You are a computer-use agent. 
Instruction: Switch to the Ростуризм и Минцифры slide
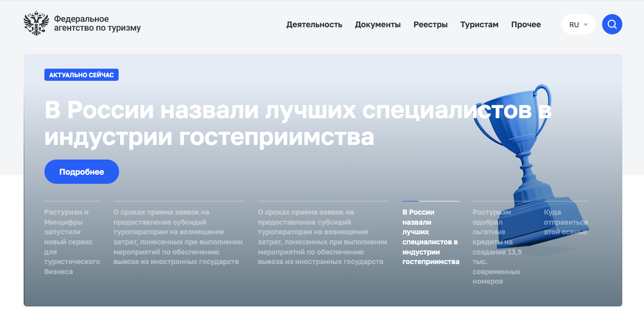pos(72,242)
